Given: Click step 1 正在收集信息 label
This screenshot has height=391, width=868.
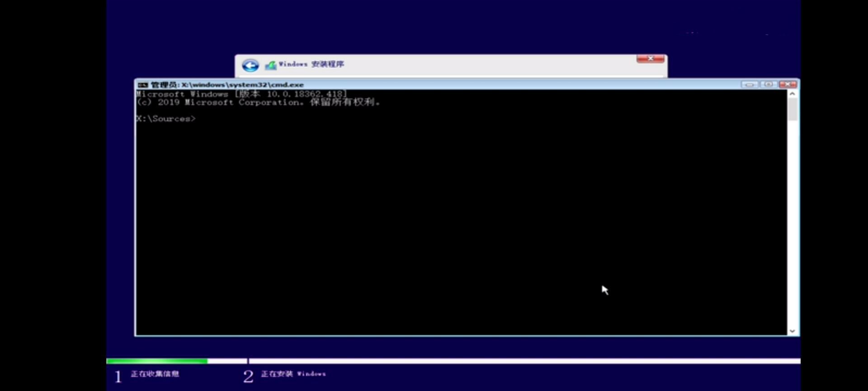Looking at the screenshot, I should click(155, 374).
